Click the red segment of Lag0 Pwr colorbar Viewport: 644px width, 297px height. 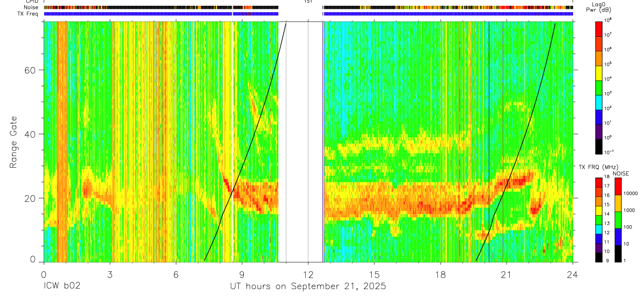coord(599,30)
